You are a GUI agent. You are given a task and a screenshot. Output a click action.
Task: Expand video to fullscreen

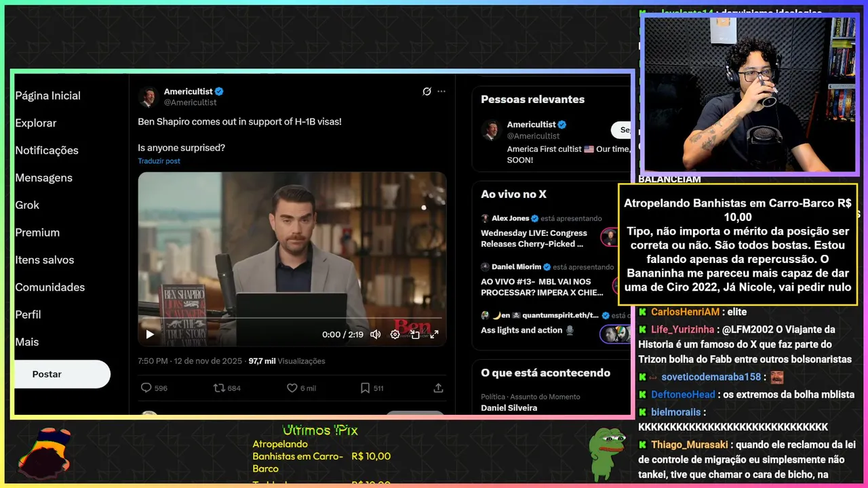pos(434,334)
